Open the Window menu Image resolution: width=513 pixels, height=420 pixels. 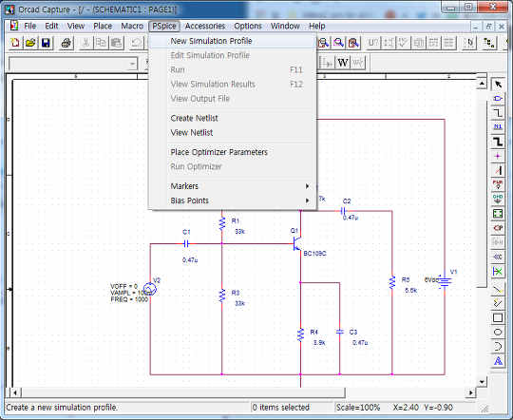pos(285,26)
